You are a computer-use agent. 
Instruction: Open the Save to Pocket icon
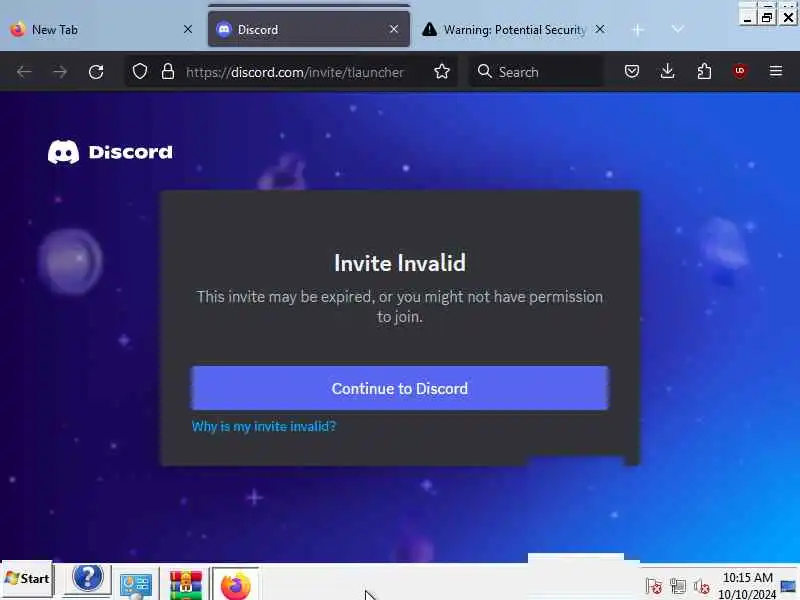click(632, 71)
